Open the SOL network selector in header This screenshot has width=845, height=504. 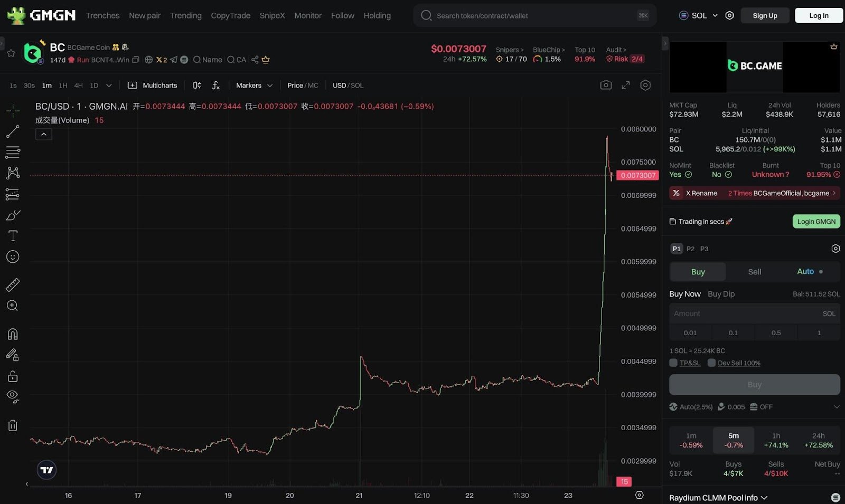pyautogui.click(x=698, y=15)
